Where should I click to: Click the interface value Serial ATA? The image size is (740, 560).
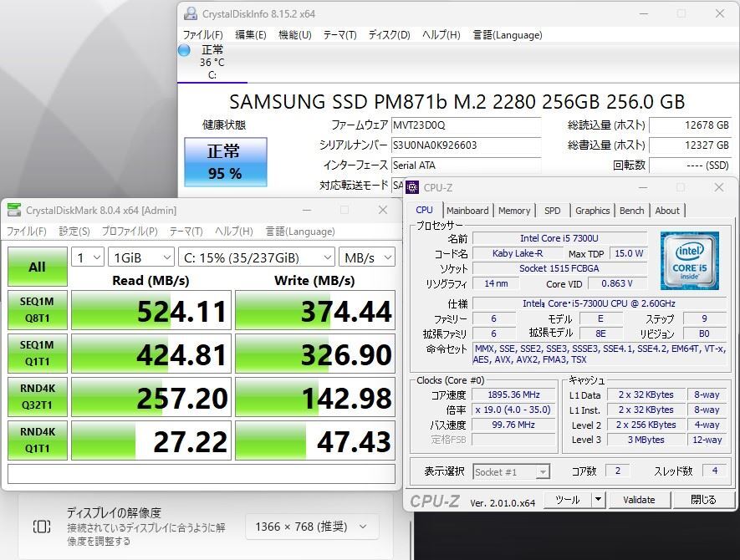467,165
